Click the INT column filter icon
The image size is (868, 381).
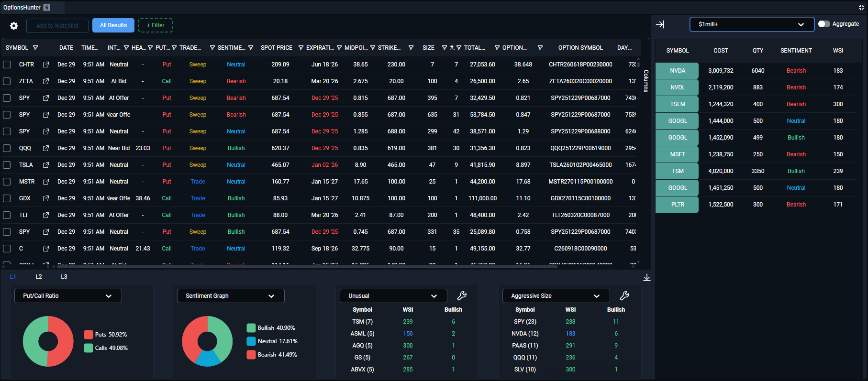[x=126, y=48]
